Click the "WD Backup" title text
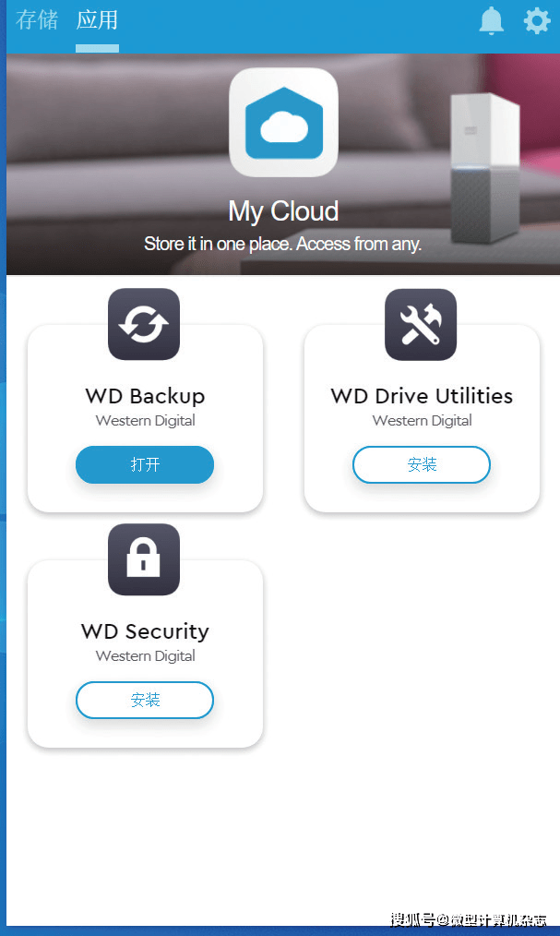 tap(145, 396)
